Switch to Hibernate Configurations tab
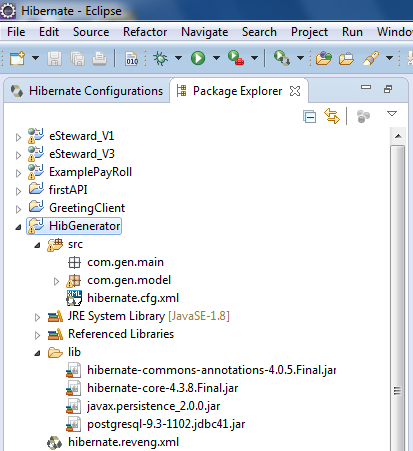Viewport: 413px width, 451px height. 87,91
